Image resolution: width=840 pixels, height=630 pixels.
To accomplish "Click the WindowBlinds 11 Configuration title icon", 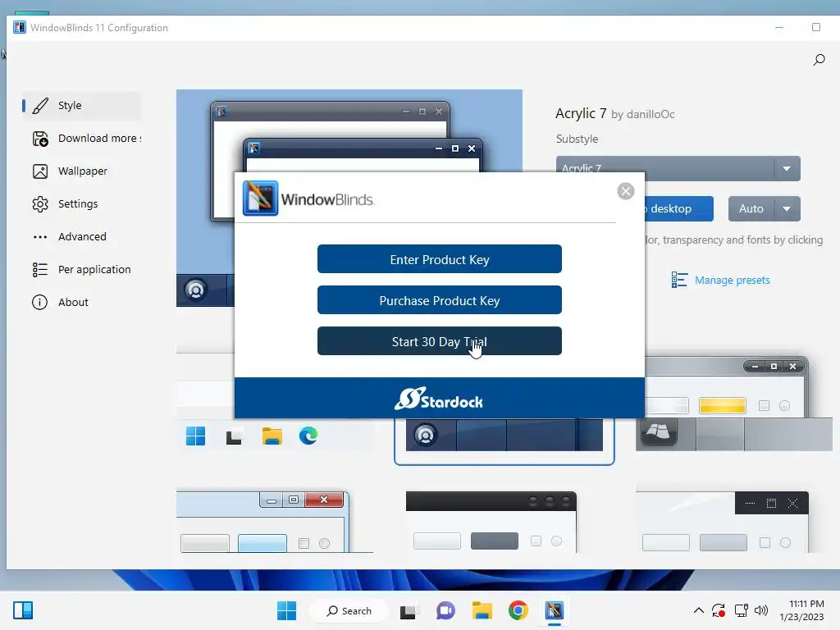I will [20, 27].
